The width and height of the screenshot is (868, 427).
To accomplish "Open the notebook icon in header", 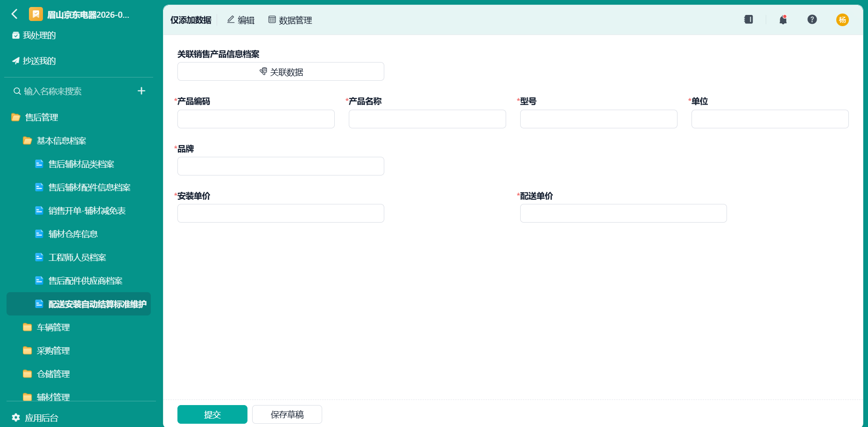I will click(748, 19).
